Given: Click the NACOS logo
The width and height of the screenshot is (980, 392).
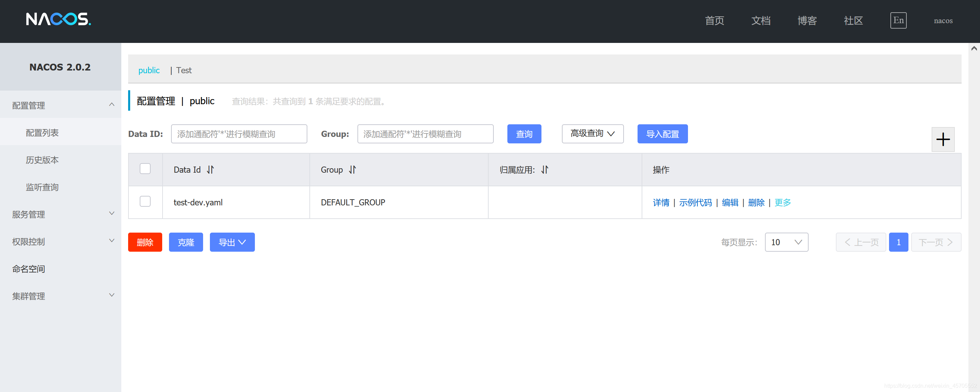Looking at the screenshot, I should click(x=58, y=19).
